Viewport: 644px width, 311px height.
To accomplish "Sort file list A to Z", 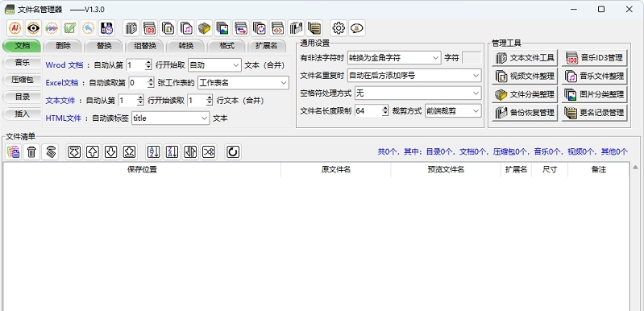I will point(154,152).
